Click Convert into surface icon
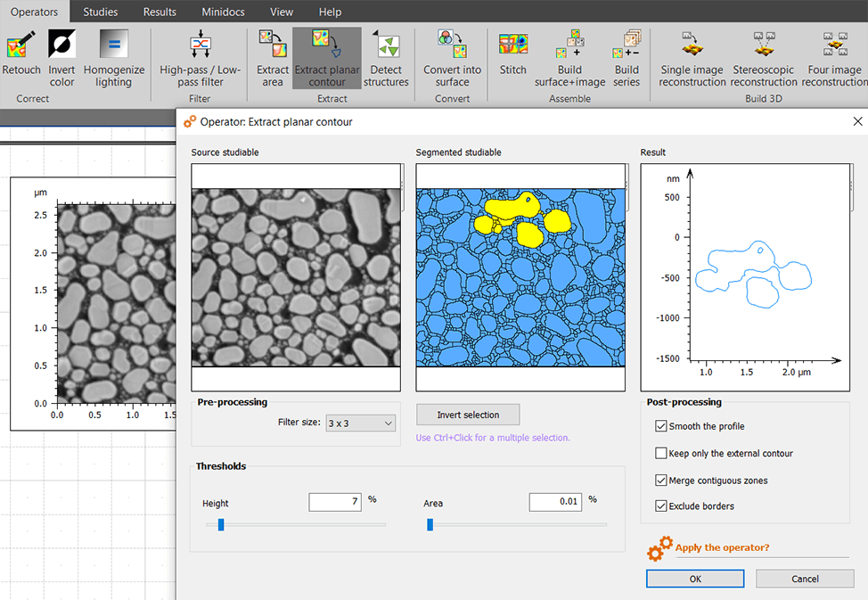 point(452,45)
